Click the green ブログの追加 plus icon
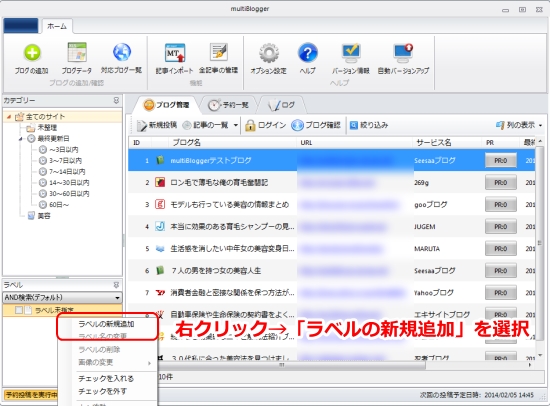Viewport: 550px width, 406px height. pyautogui.click(x=32, y=53)
